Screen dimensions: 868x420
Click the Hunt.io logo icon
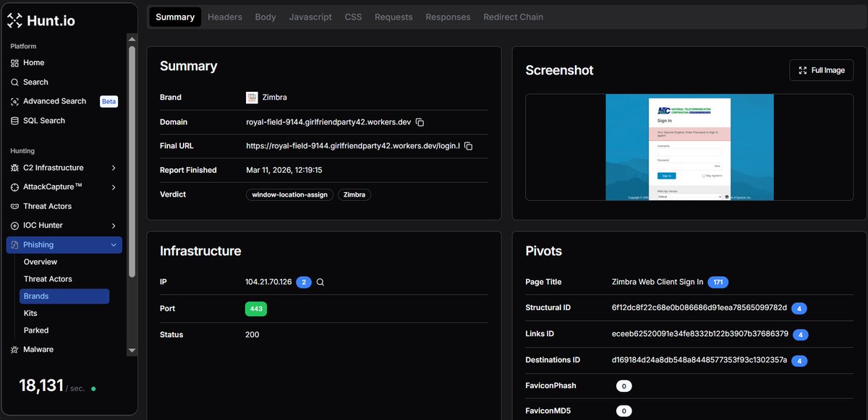click(15, 21)
